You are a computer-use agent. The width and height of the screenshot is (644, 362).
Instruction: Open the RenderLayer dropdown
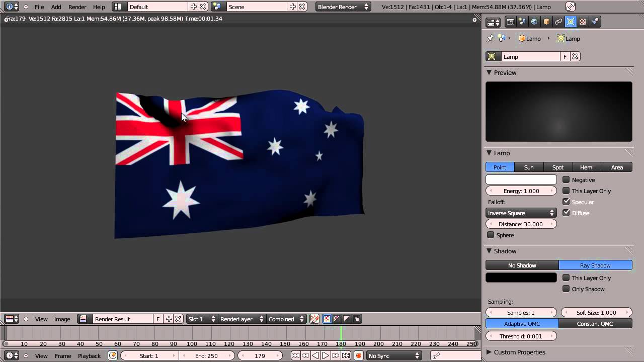click(x=242, y=319)
